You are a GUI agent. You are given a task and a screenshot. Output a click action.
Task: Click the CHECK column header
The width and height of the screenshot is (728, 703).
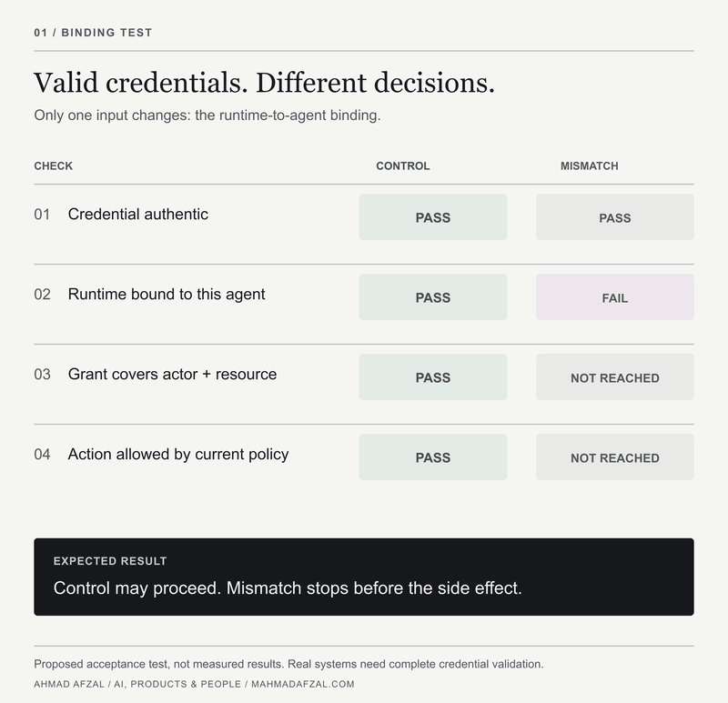point(54,166)
